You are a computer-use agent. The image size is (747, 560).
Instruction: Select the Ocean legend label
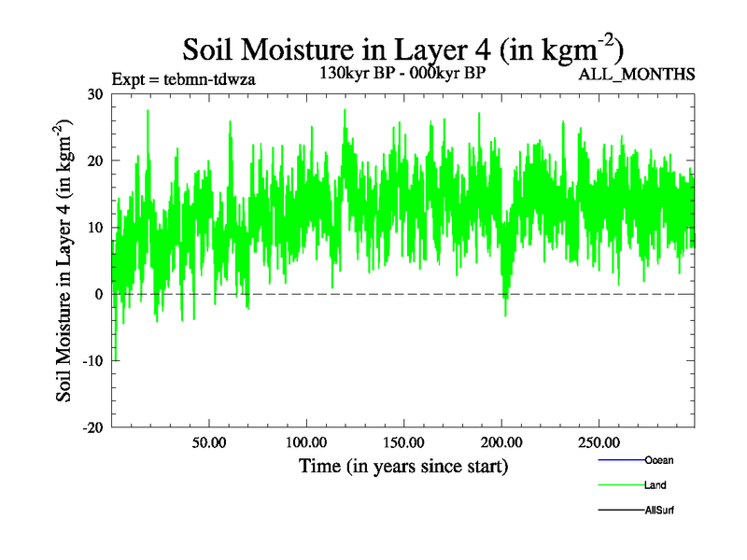[x=658, y=460]
